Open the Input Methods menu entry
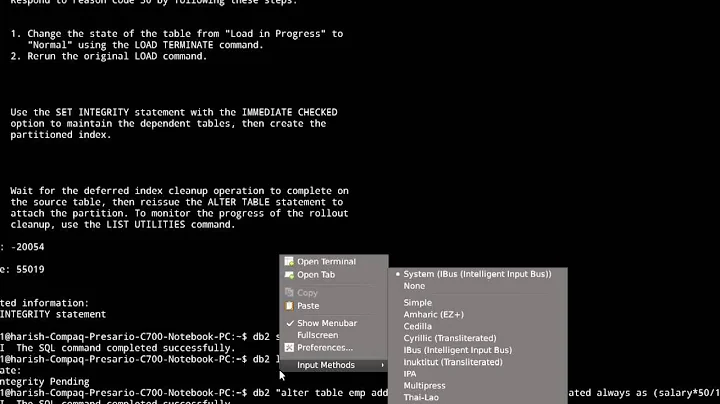720x404 pixels. (x=334, y=365)
